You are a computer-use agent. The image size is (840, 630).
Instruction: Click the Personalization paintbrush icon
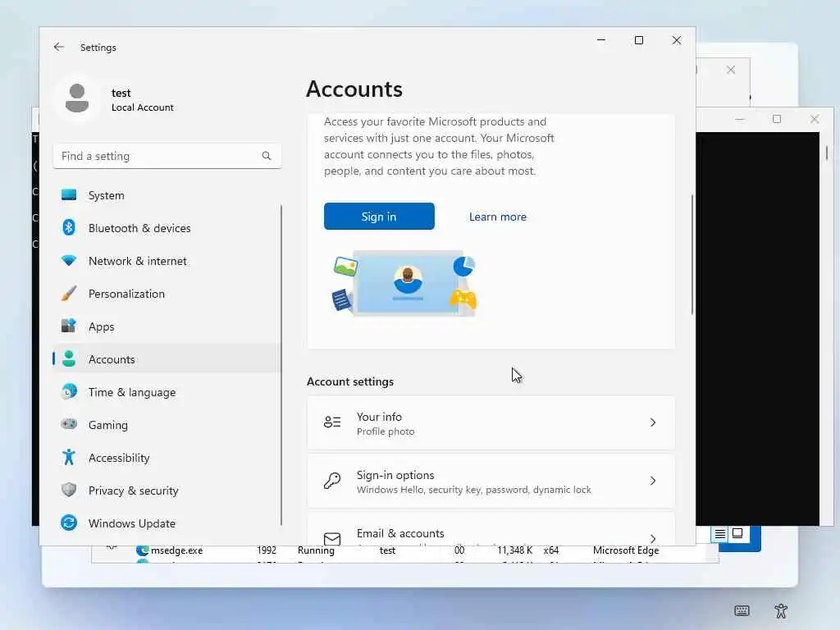pos(69,293)
